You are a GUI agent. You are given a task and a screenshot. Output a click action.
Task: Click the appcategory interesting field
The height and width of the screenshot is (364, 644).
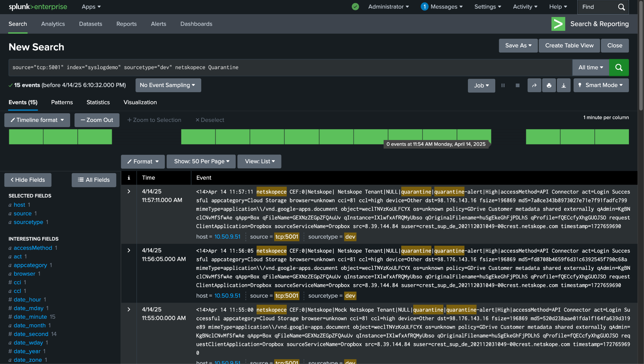point(30,265)
